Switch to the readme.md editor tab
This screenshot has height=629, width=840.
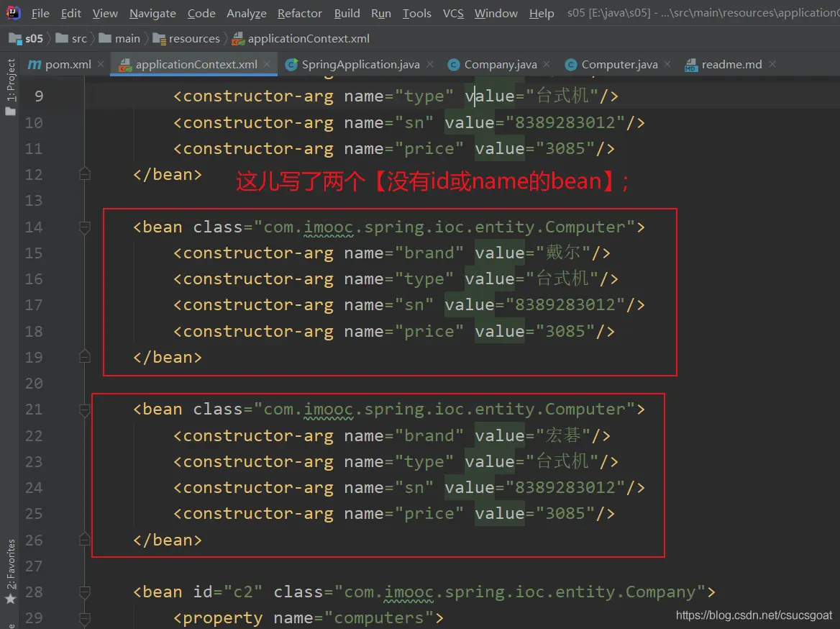coord(731,65)
